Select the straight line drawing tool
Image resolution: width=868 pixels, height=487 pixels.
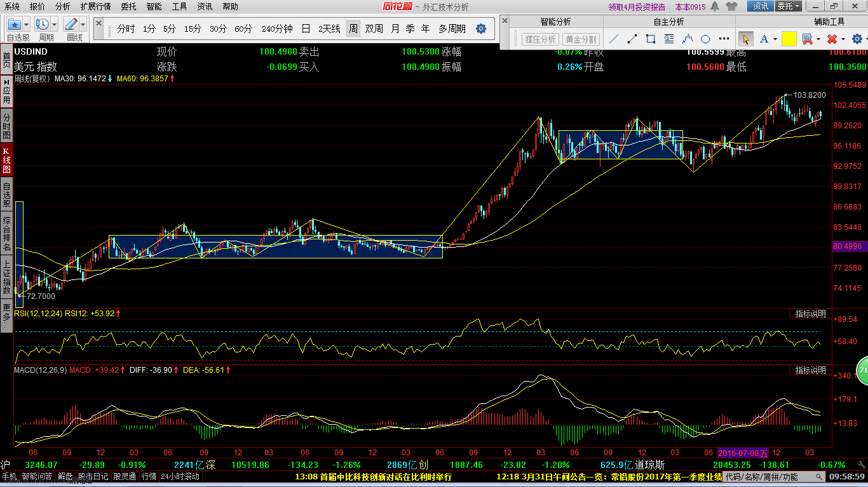pos(614,39)
